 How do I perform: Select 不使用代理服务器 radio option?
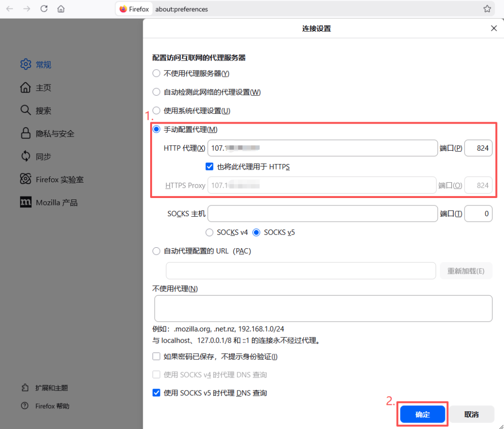[x=157, y=73]
